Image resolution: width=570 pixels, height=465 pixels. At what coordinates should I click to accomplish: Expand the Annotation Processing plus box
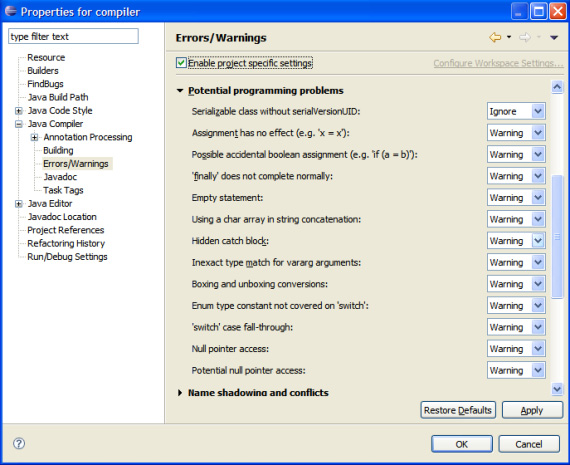(35, 137)
